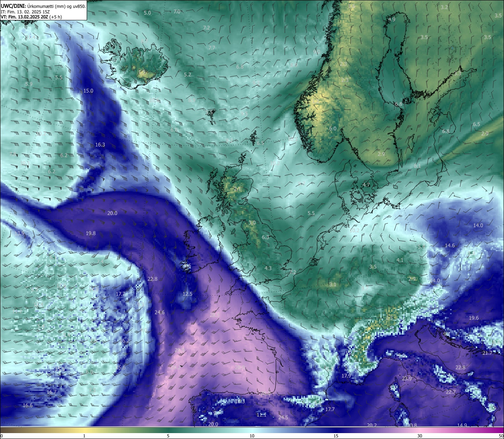
Task: Click the 7.0 value at the top
Action: point(177,12)
